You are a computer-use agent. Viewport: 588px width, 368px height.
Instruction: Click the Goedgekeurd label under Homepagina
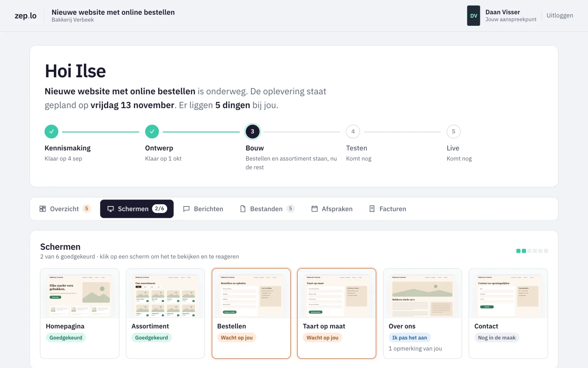(66, 337)
